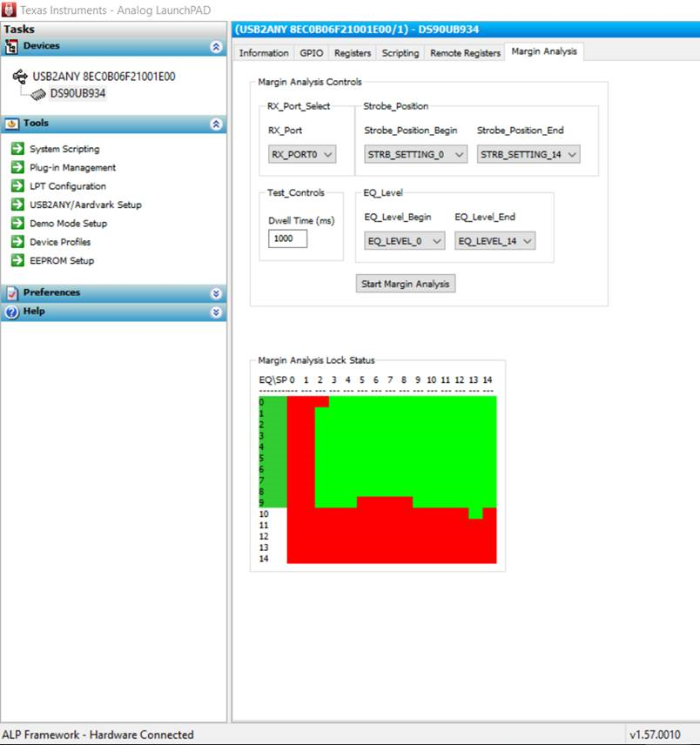Click the green arrow beside Device Profiles
The image size is (700, 745).
pyautogui.click(x=17, y=241)
